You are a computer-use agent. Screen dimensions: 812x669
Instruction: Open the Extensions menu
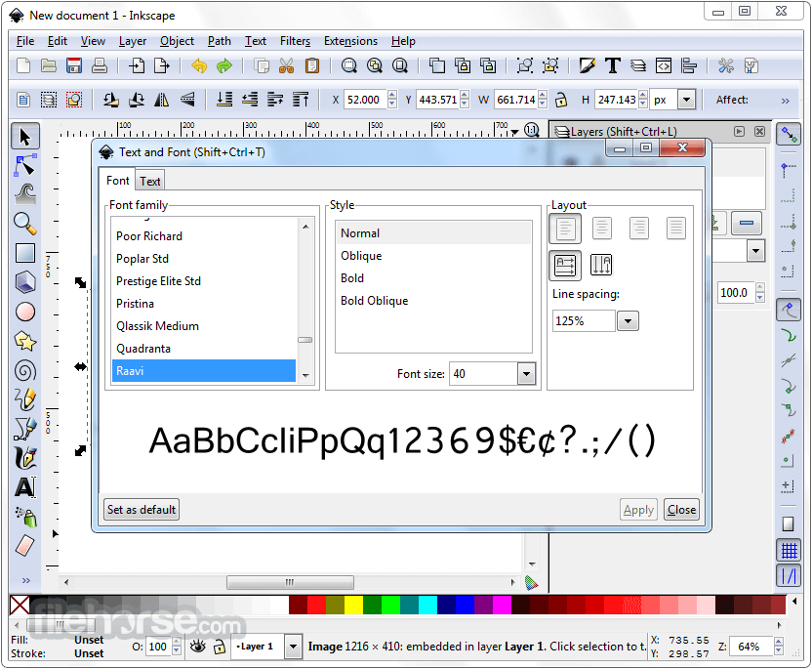350,41
